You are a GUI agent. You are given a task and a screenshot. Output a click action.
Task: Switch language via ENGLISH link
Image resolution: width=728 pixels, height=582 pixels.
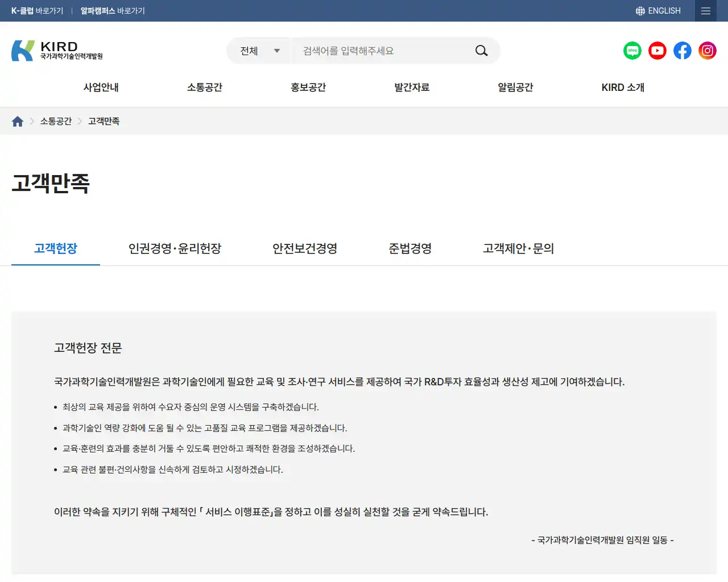[664, 11]
